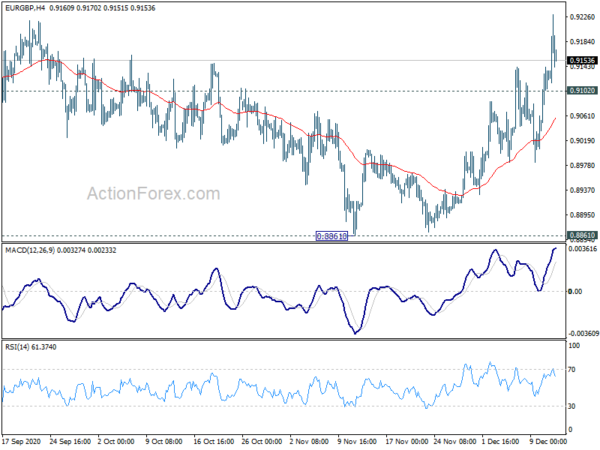Click the 24 Nov 08:00 time label

[455, 441]
